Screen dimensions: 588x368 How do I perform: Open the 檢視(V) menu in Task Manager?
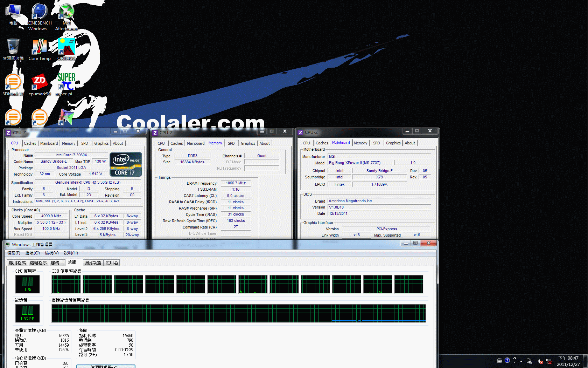click(x=52, y=253)
